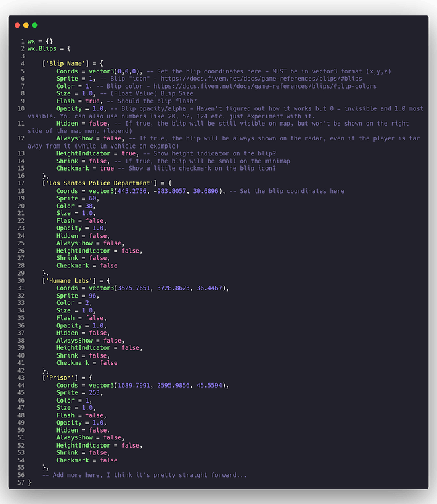
Task: Click the 'true' value after Flash
Action: pyautogui.click(x=93, y=101)
